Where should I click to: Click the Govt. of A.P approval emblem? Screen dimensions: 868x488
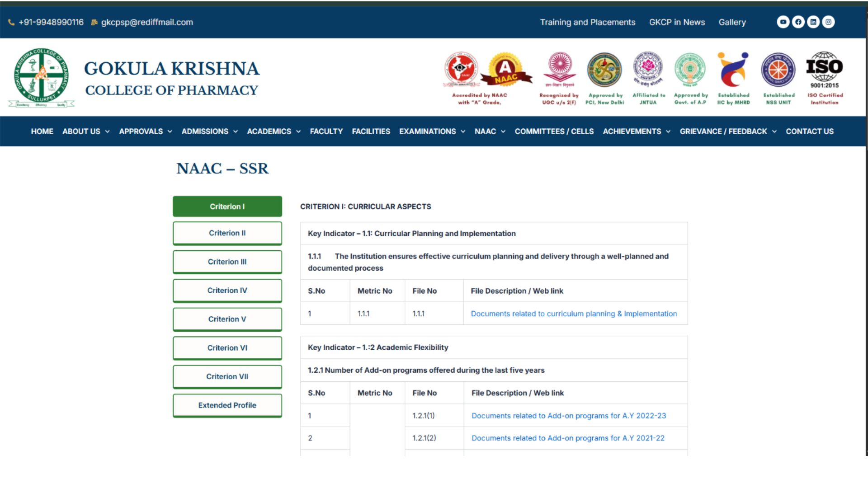pos(690,70)
